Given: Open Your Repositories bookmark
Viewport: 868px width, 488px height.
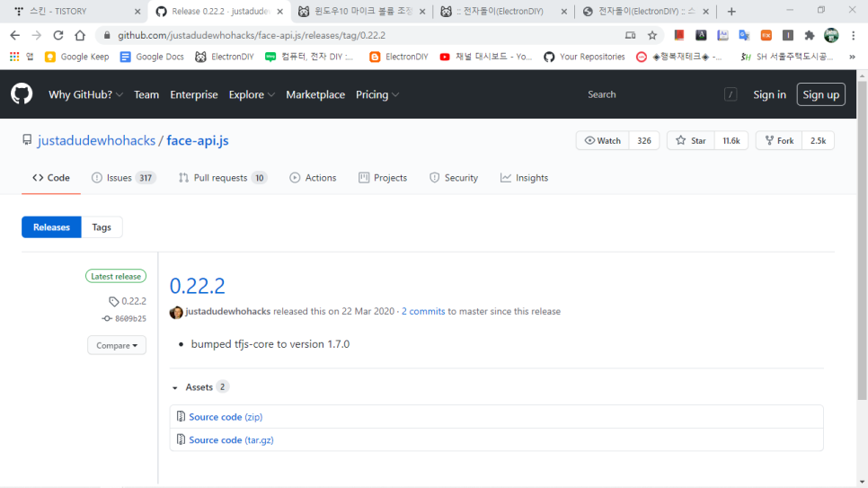Looking at the screenshot, I should coord(585,57).
